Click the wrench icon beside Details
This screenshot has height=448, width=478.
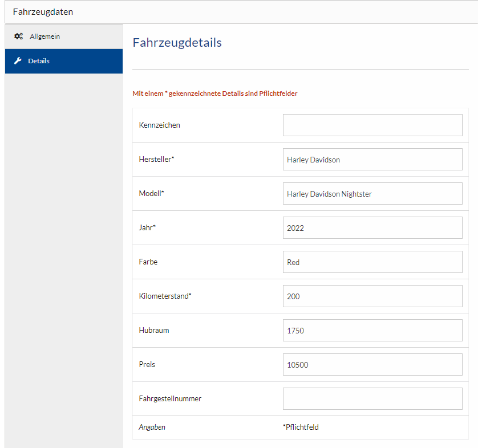(18, 61)
